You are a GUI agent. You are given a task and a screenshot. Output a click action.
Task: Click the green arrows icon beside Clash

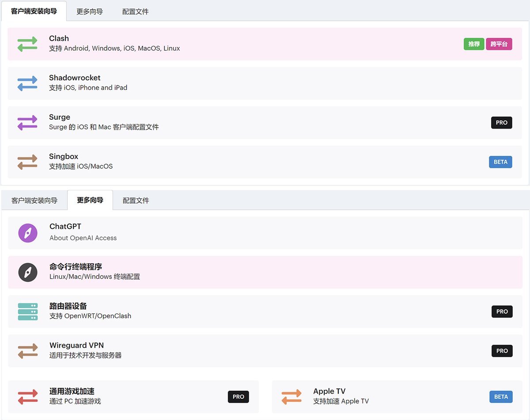pos(27,44)
